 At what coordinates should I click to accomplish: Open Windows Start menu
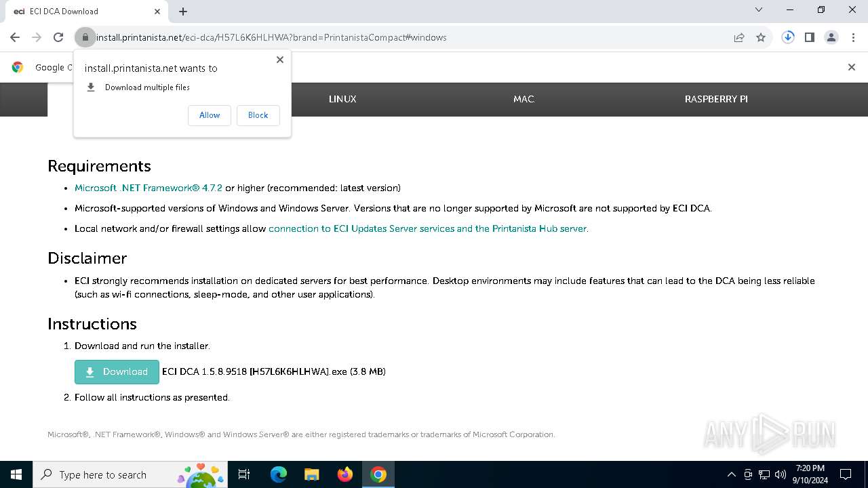[16, 474]
